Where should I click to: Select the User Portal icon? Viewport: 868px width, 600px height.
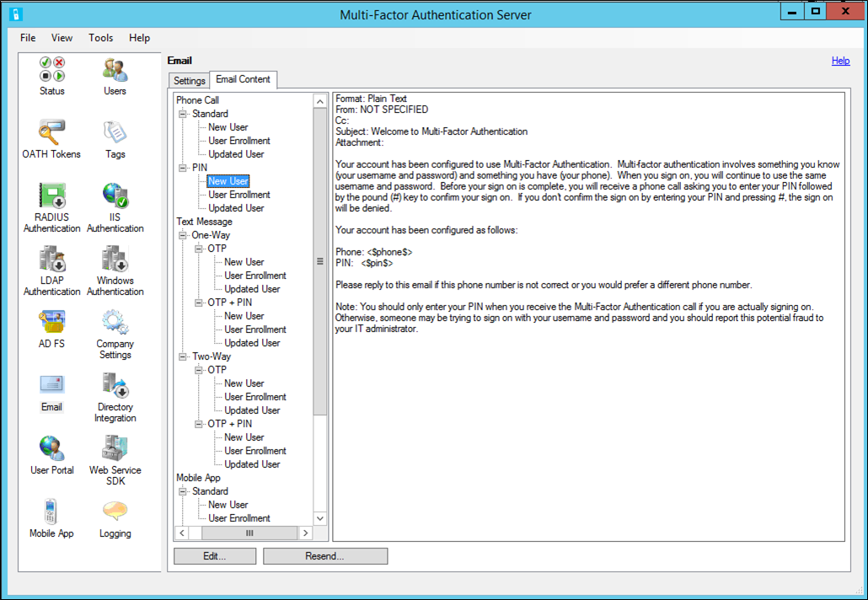(51, 453)
